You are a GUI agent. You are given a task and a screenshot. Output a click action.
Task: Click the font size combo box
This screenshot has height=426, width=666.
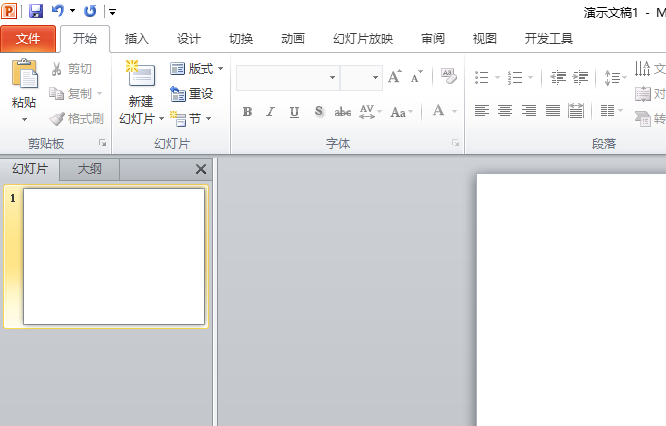click(361, 78)
